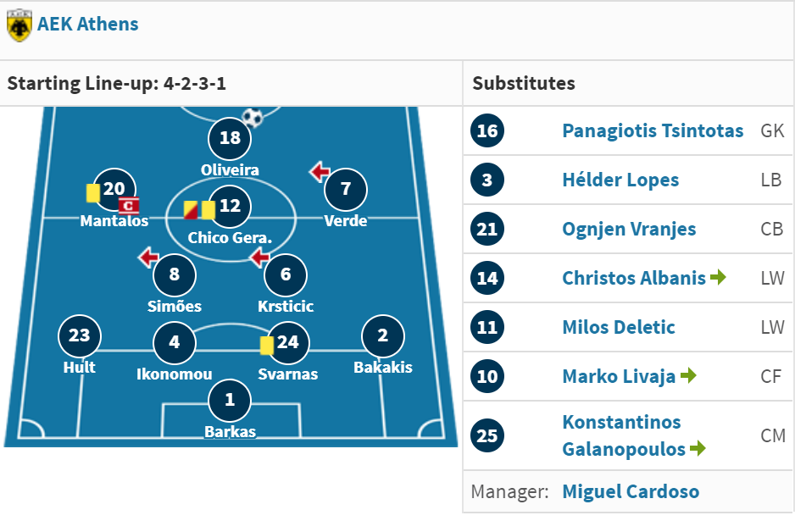795x532 pixels.
Task: Open Hélder Lopes substitute link
Action: (620, 180)
